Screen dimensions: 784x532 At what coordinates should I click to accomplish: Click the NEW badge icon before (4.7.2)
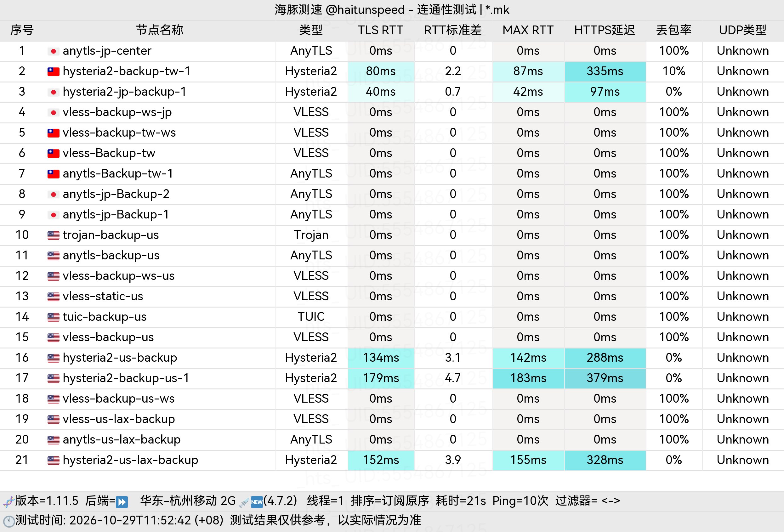[x=257, y=502]
